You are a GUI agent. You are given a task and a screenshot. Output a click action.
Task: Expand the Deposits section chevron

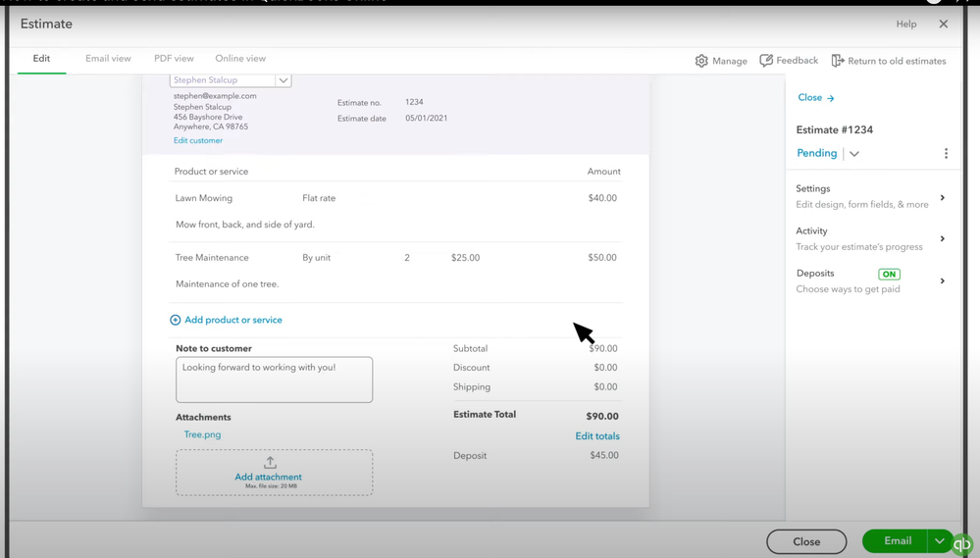coord(943,281)
